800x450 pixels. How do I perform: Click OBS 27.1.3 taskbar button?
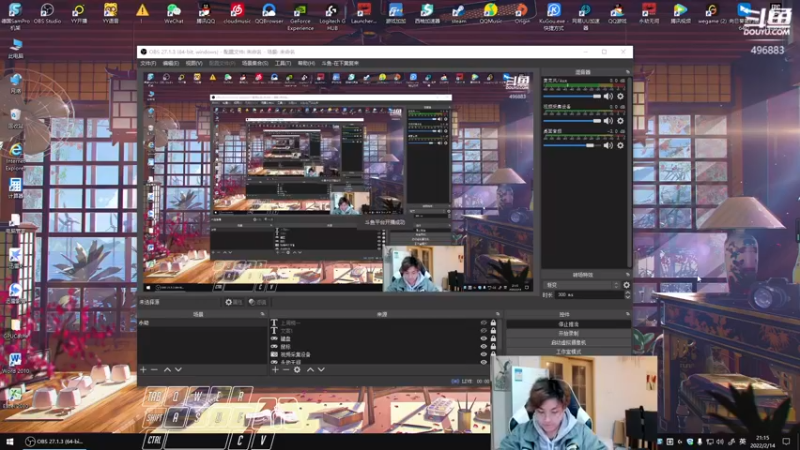(x=54, y=441)
